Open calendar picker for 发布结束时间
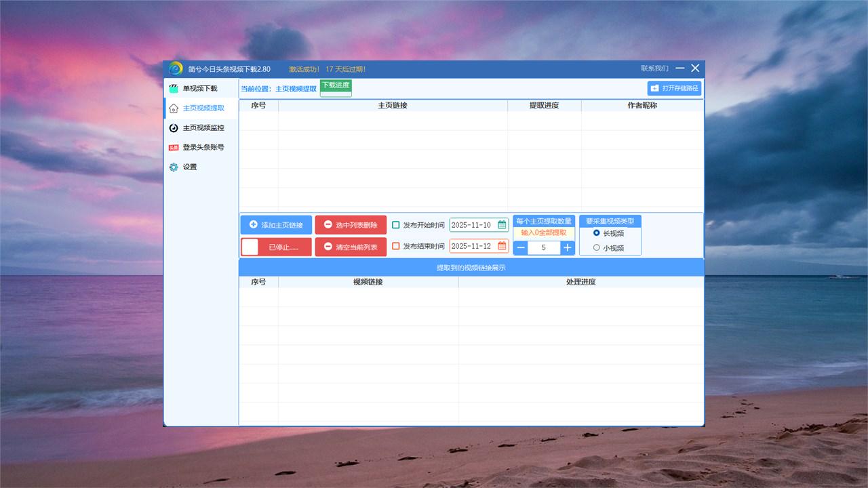The image size is (868, 488). pos(502,246)
